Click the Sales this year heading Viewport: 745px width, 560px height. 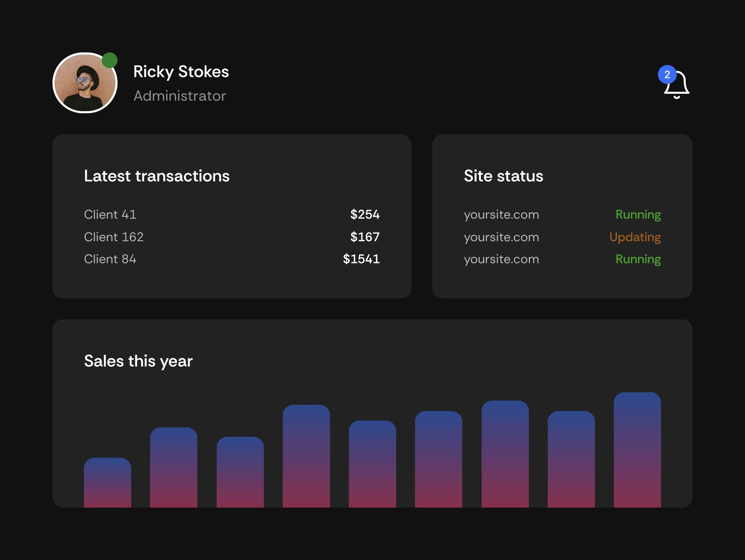click(138, 361)
